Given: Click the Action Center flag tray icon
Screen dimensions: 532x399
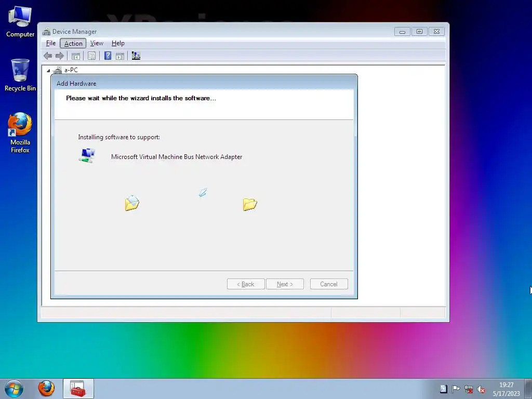Looking at the screenshot, I should (x=456, y=389).
